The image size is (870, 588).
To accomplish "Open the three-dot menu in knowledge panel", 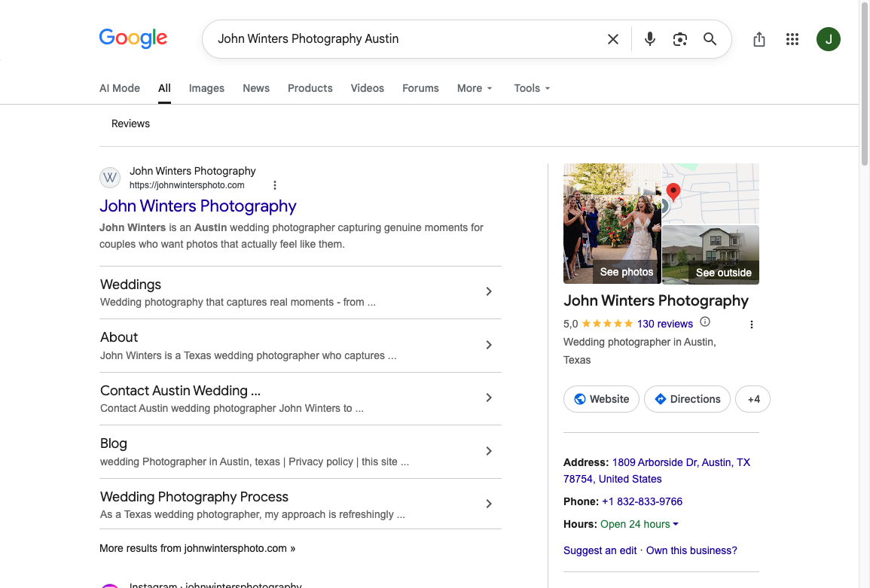I will point(751,324).
